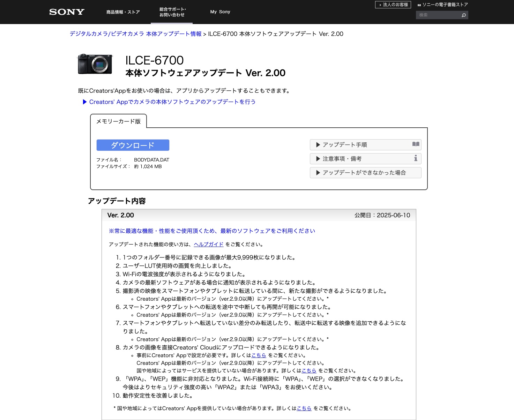Expand the アップデートができなかった場合 section
514x420 pixels.
(x=365, y=173)
